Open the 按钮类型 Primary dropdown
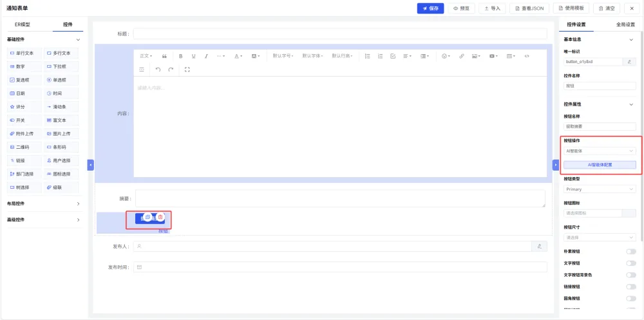 coord(600,189)
